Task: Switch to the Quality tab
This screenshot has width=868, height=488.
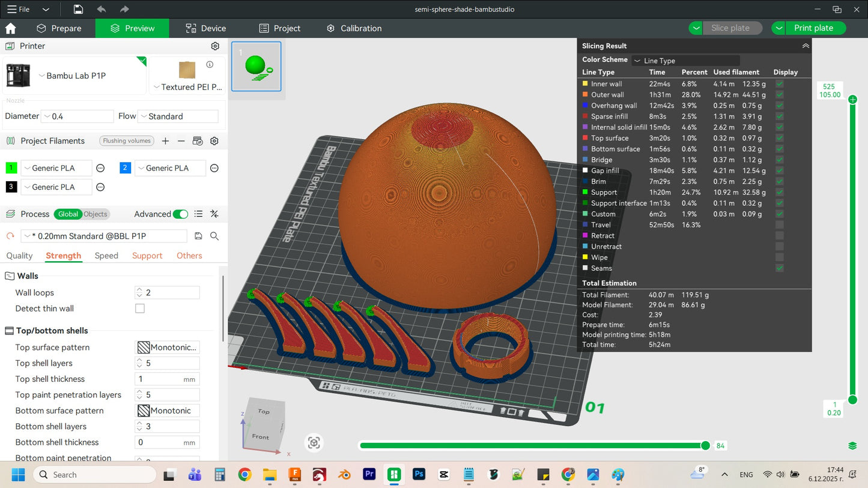Action: click(x=19, y=255)
